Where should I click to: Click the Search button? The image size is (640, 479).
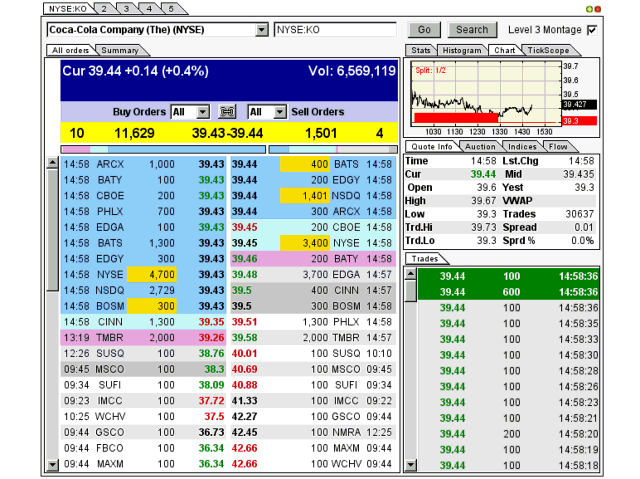(472, 30)
